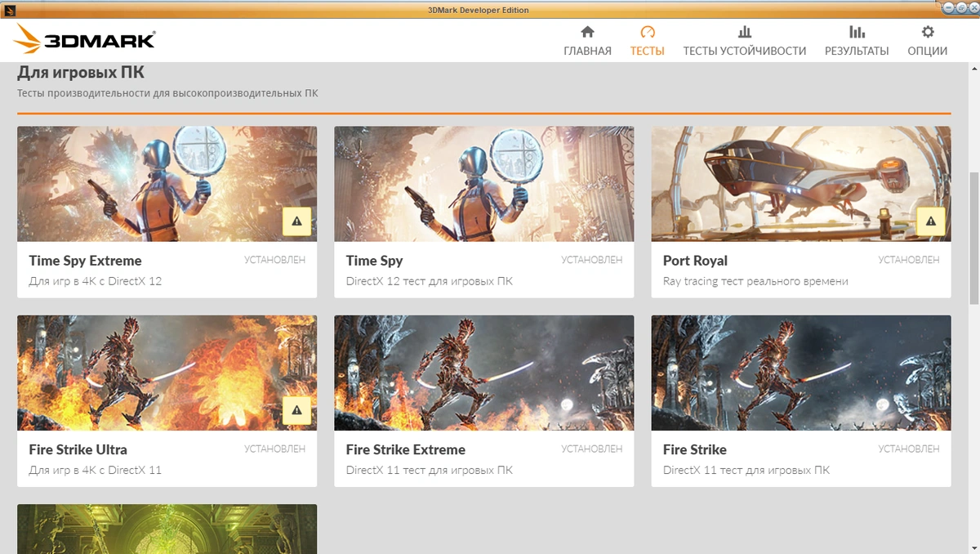Image resolution: width=980 pixels, height=554 pixels.
Task: Select the Fire Strike Ultra title
Action: (78, 449)
